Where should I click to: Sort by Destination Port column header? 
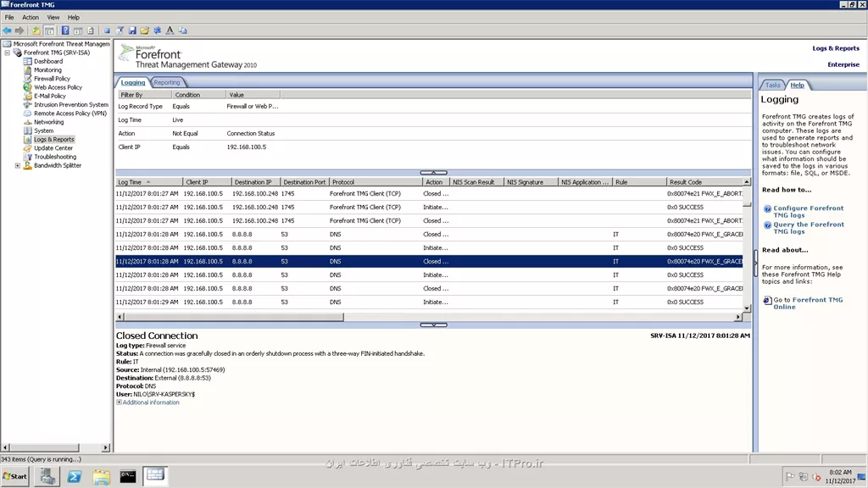coord(304,182)
